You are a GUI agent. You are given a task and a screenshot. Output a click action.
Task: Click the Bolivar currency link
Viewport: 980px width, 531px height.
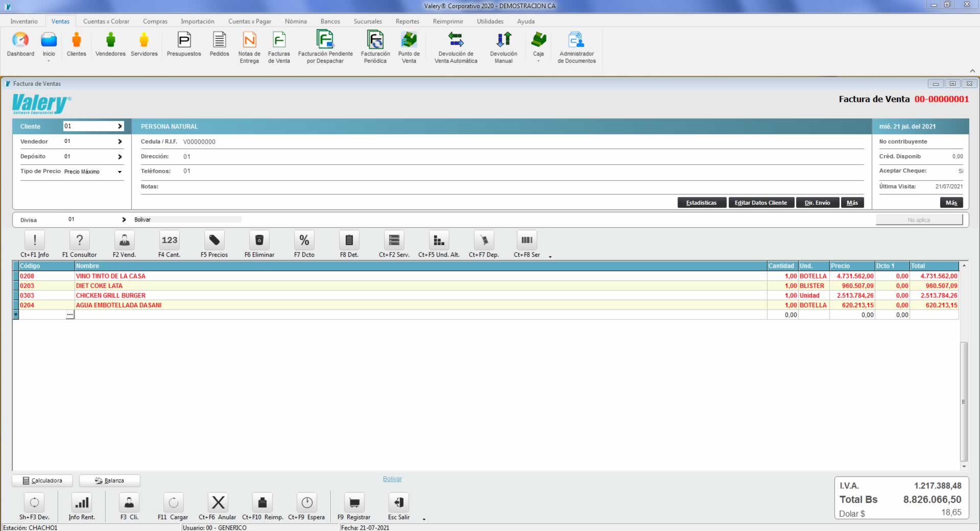tap(392, 479)
